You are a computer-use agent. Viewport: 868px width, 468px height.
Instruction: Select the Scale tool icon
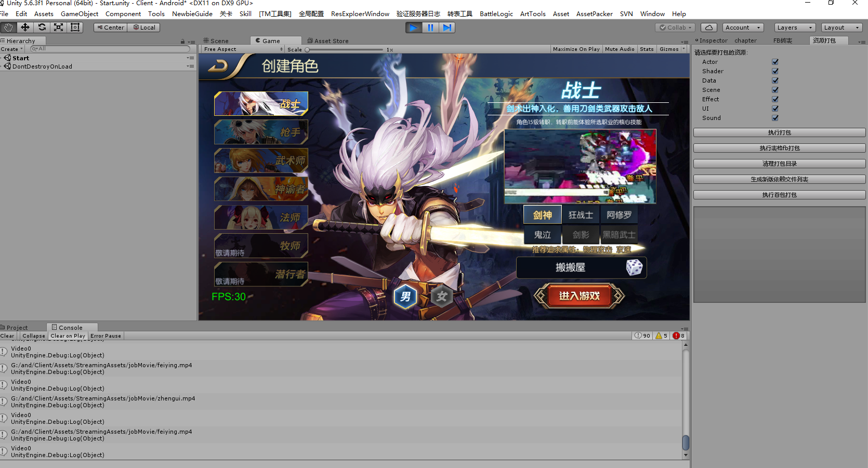(x=59, y=28)
